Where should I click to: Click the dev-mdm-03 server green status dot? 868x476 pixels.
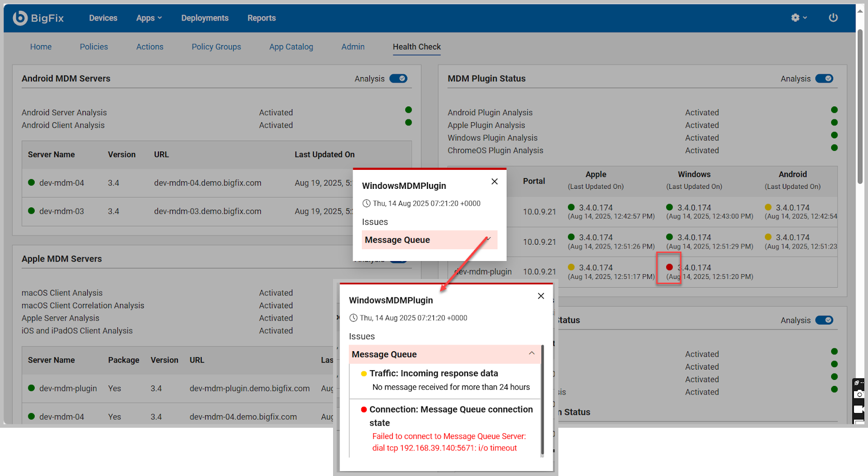[31, 211]
